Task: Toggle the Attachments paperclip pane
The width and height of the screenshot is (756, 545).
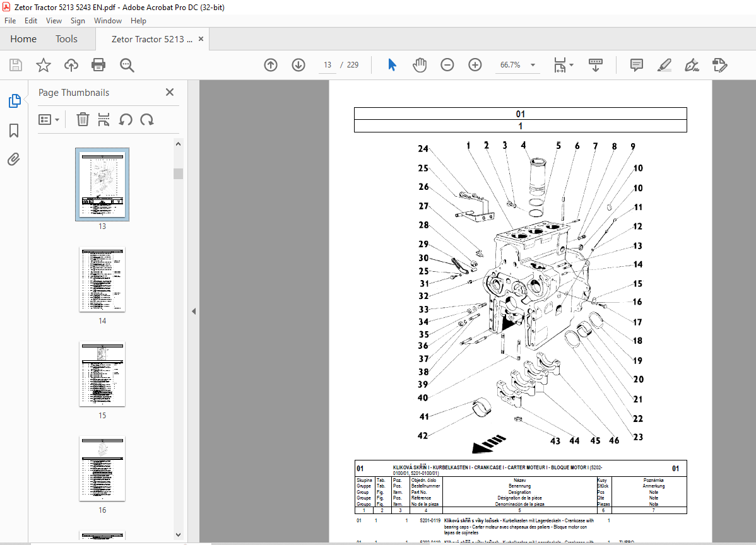Action: tap(14, 159)
